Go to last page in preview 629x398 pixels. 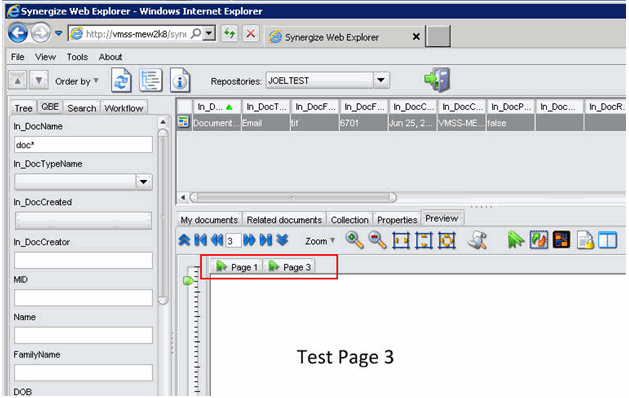266,240
